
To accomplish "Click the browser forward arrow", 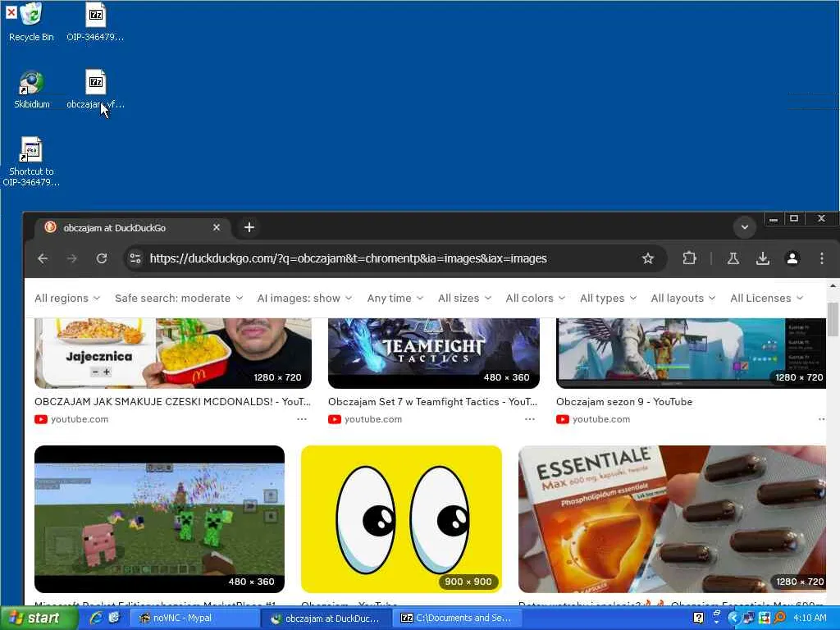I will click(72, 258).
